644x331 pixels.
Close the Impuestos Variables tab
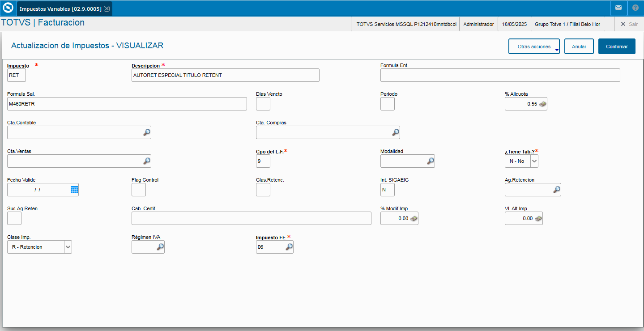107,8
